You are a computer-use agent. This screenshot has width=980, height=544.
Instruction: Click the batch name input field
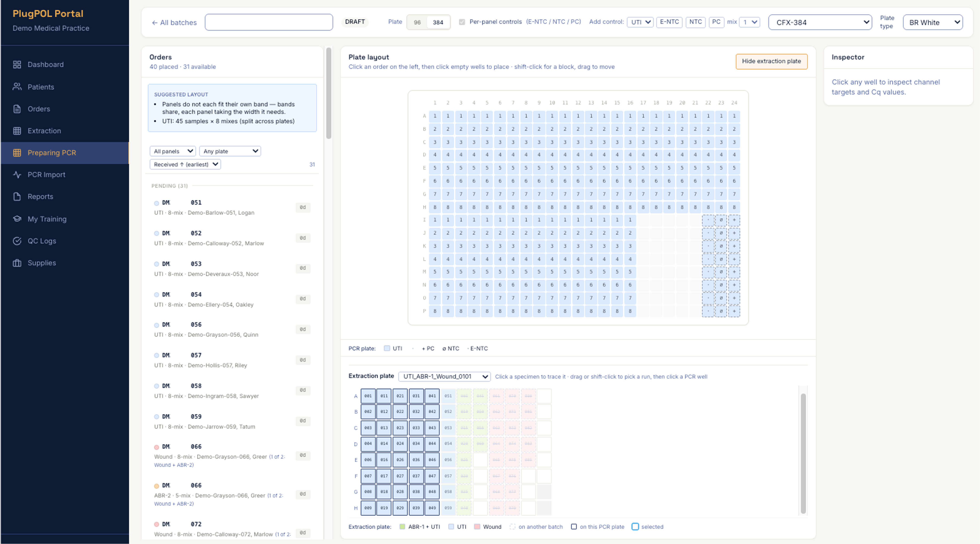(x=269, y=22)
